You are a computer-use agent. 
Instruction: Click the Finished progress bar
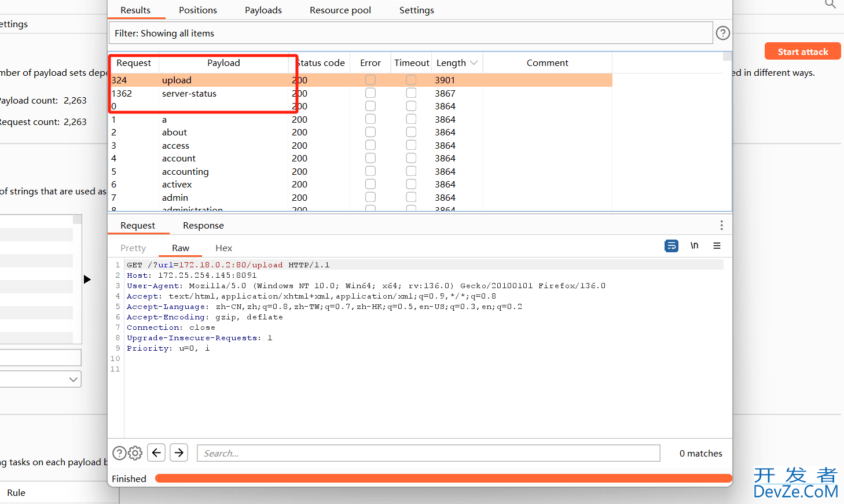click(443, 479)
